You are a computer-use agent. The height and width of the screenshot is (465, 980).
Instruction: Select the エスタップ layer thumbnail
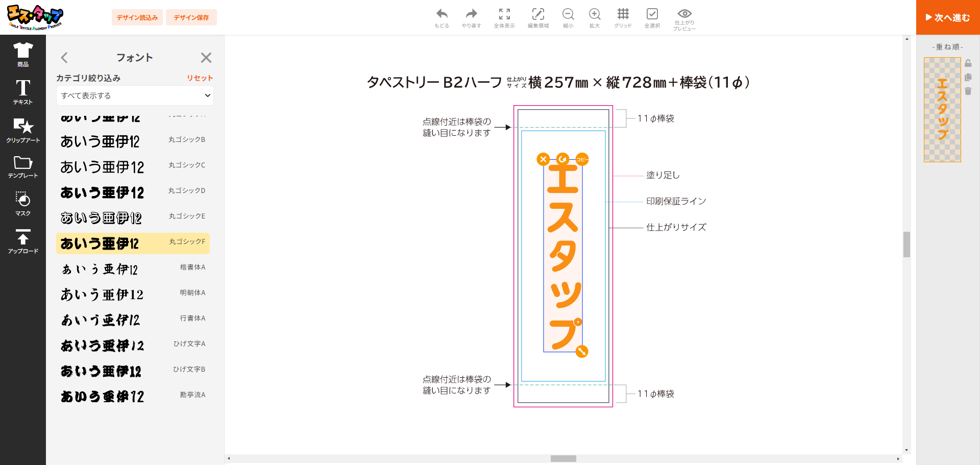[942, 110]
